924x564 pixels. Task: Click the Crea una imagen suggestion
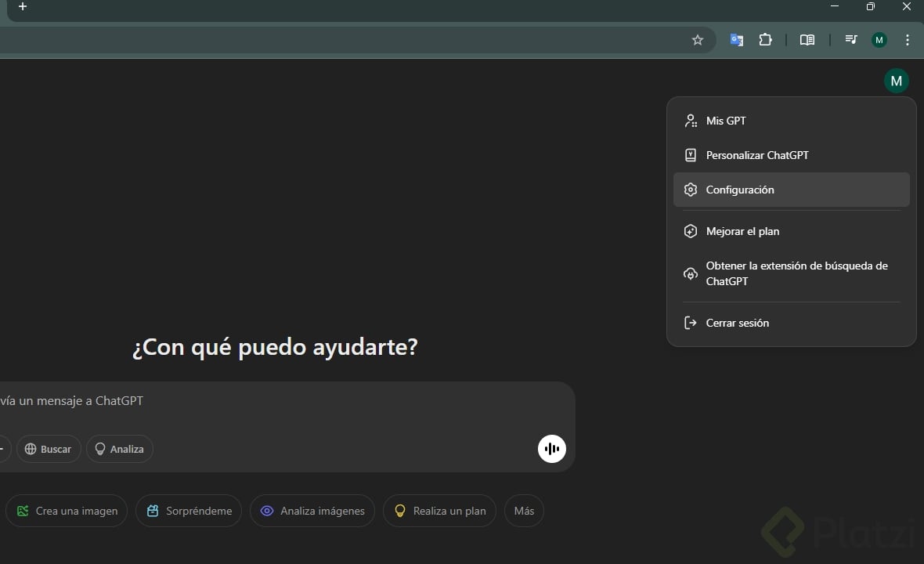coord(67,511)
